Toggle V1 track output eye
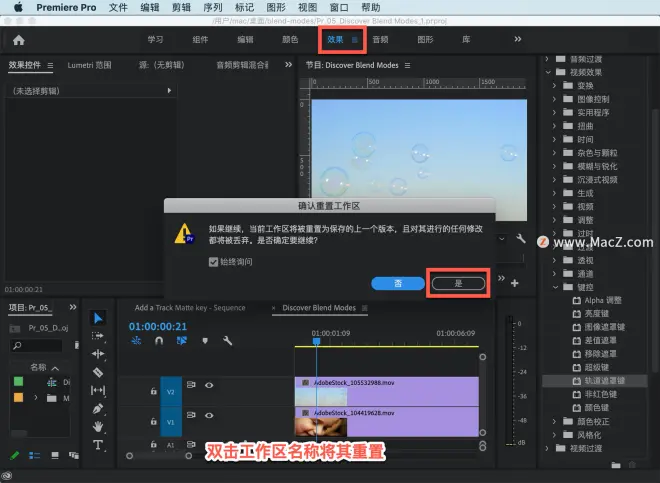The image size is (660, 483). pos(209,415)
